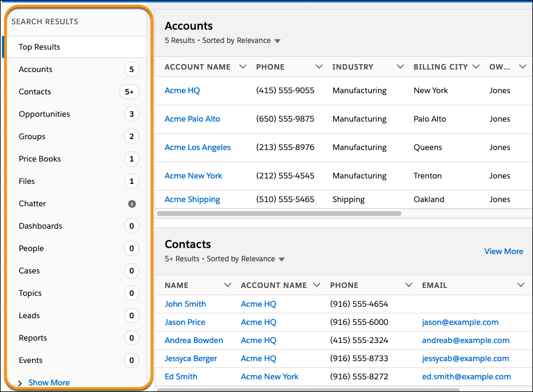Select Opportunities in search results sidebar
Viewport: 533px width, 392px height.
pos(44,114)
